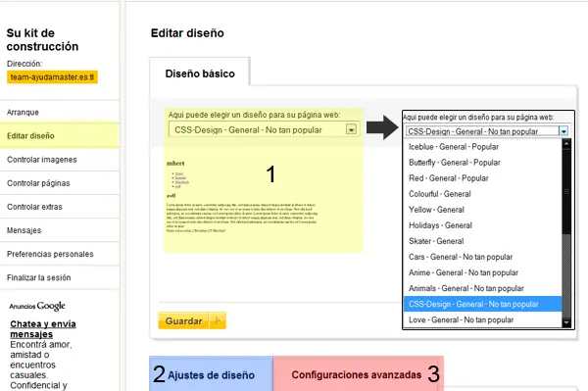This screenshot has height=391, width=588.
Task: Click the team-ayudamaster.es.tl address link
Action: point(52,77)
